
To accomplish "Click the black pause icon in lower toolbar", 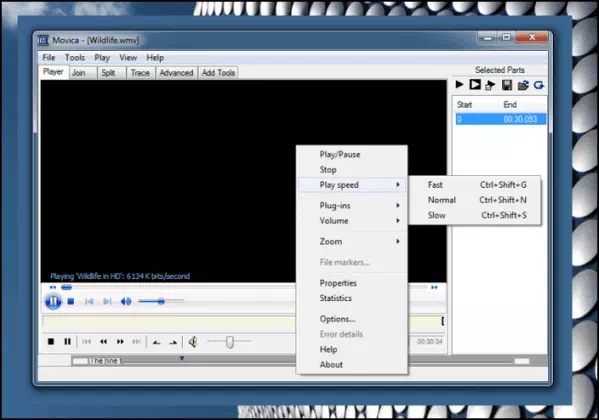I will (67, 341).
